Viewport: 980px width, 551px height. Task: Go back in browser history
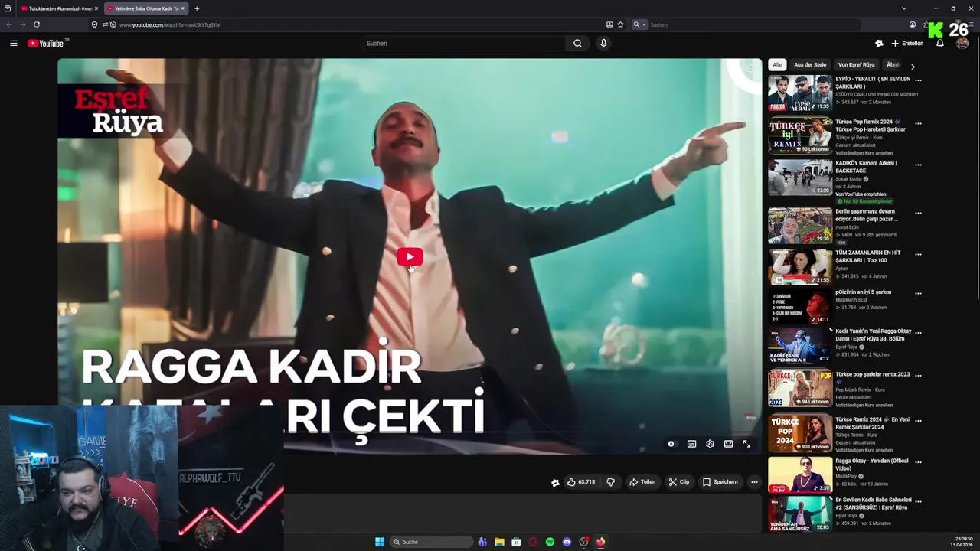click(9, 24)
